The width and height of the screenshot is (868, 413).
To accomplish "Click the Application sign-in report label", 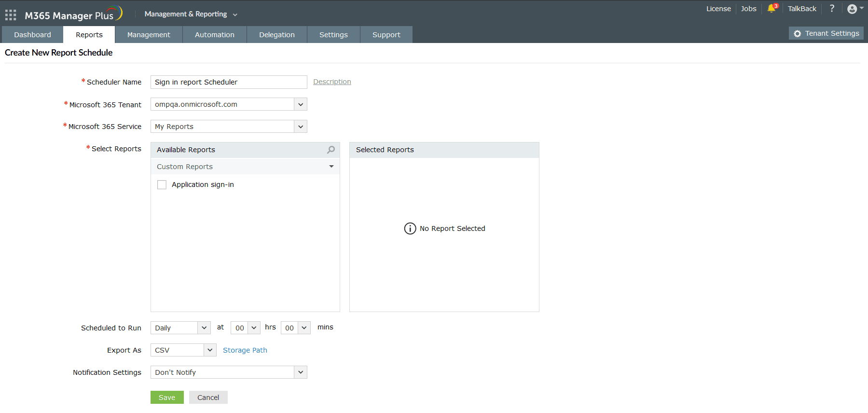I will click(203, 185).
